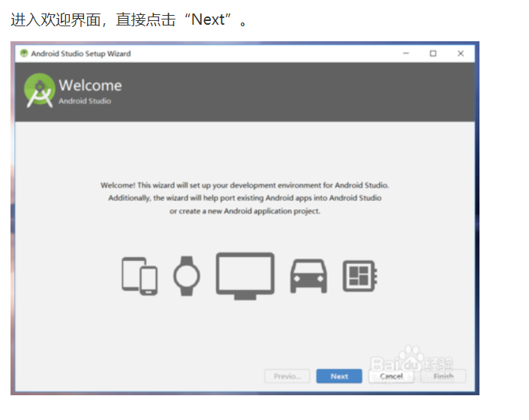Close the Setup Wizard window

tap(461, 53)
